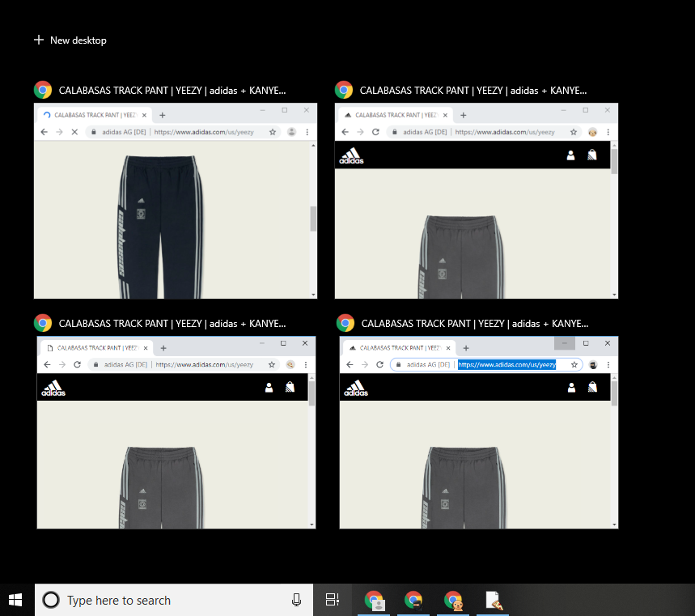Open the Task View icon in taskbar

(x=332, y=600)
